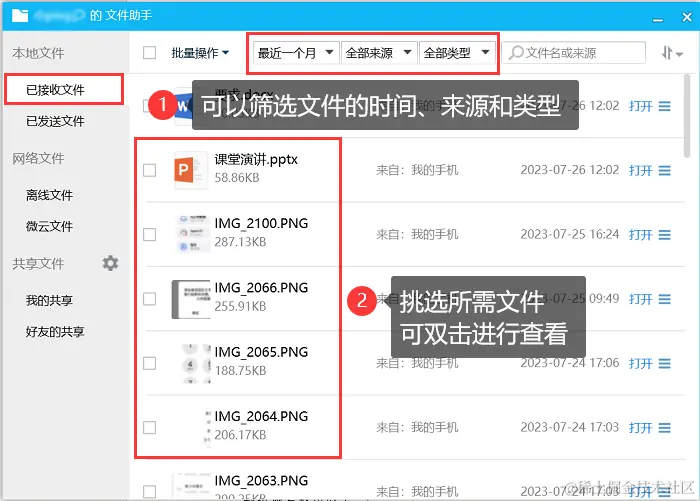700x501 pixels.
Task: Click file size 58.86KB
Action: point(237,178)
